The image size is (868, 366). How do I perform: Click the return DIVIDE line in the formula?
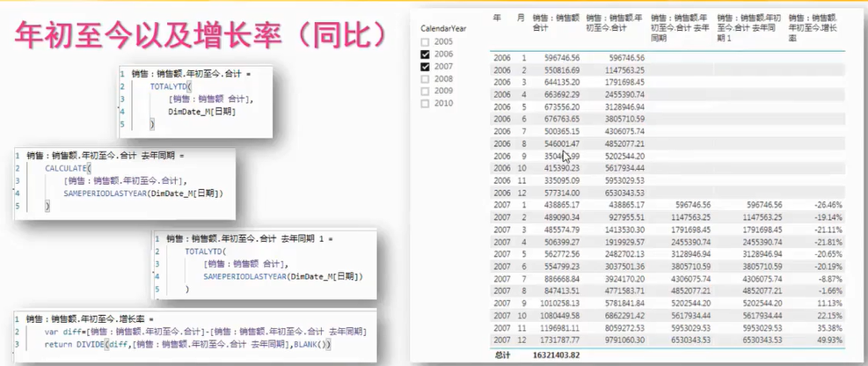187,344
